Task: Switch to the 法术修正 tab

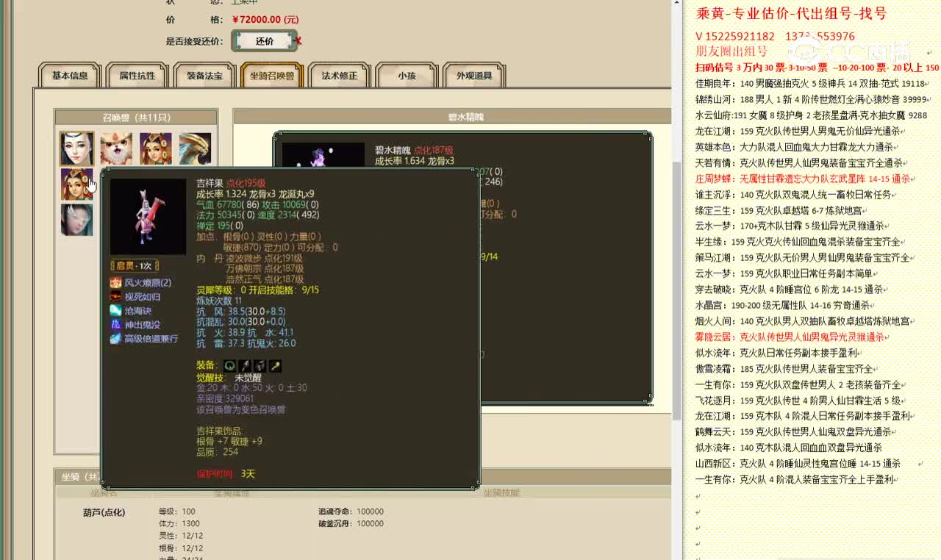Action: coord(339,76)
